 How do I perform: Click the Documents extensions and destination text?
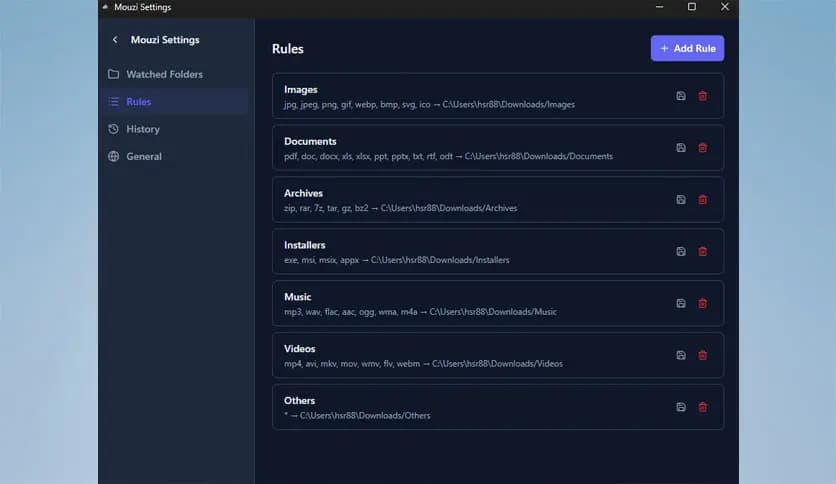click(448, 156)
